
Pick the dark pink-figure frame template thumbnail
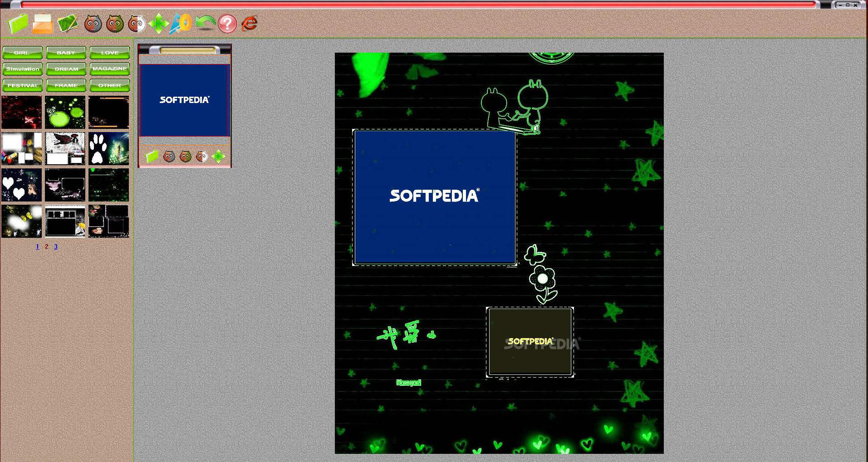point(65,185)
